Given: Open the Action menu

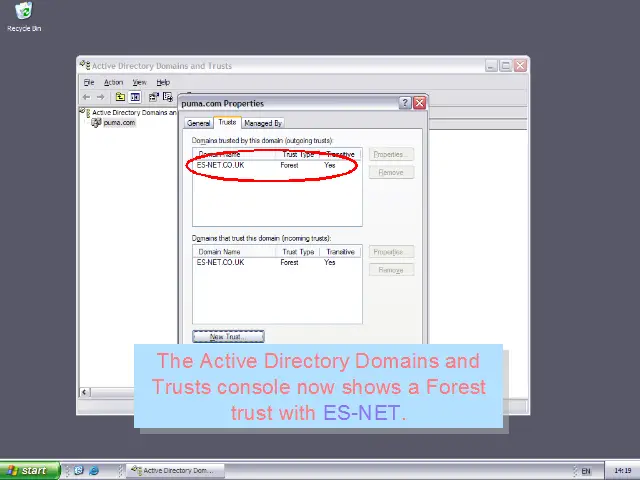Looking at the screenshot, I should 113,82.
